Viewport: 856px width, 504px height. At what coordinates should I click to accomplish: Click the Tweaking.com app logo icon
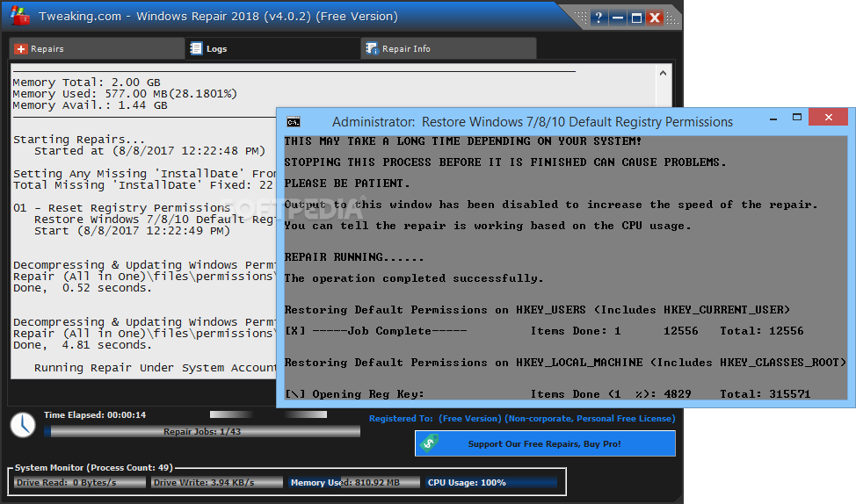pyautogui.click(x=19, y=16)
